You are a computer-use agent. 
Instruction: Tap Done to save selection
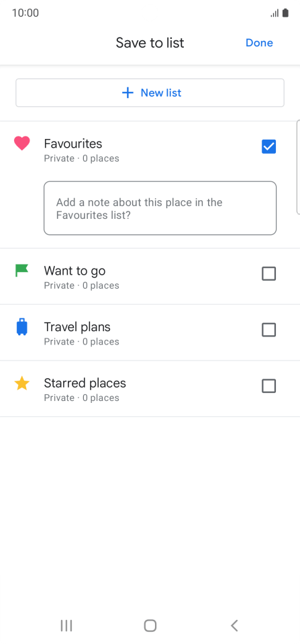click(x=259, y=43)
